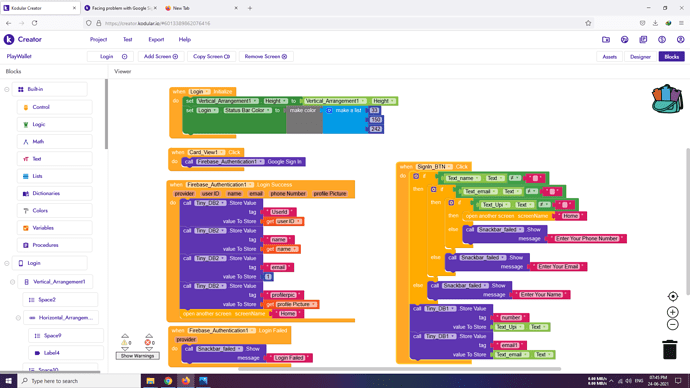This screenshot has height=388, width=690.
Task: Open the backpack storage icon
Action: [x=667, y=99]
